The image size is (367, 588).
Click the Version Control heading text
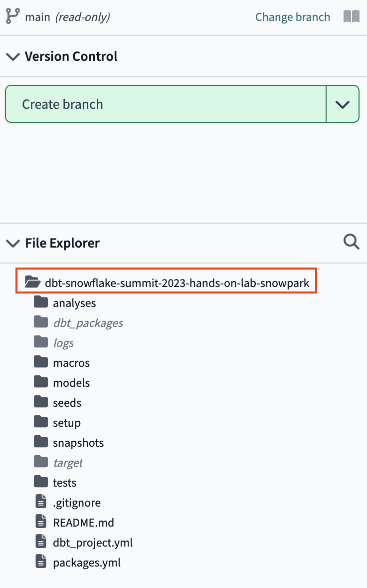pos(71,56)
